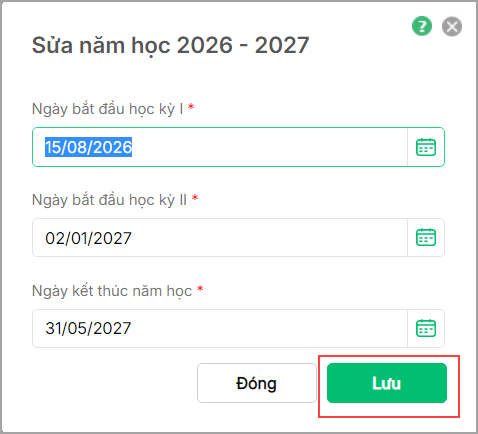Click the highlighted 15/08/2026 date text
The width and height of the screenshot is (478, 434).
(x=88, y=147)
